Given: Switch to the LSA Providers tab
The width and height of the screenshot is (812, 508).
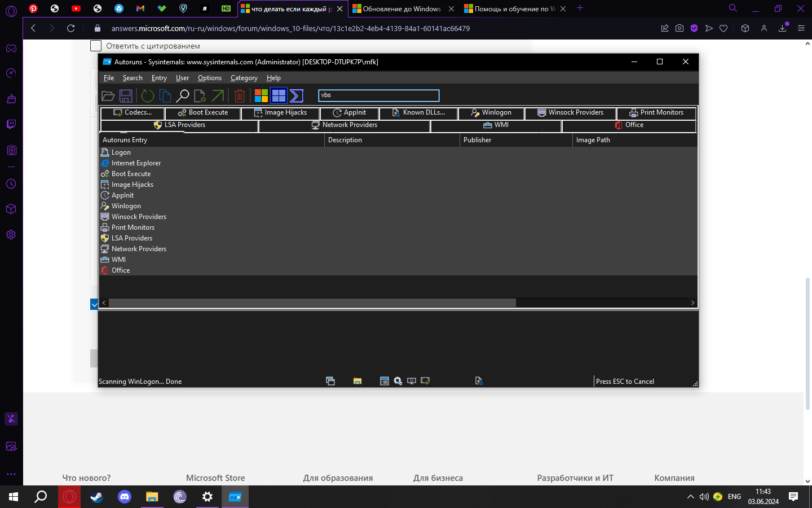Looking at the screenshot, I should click(179, 125).
